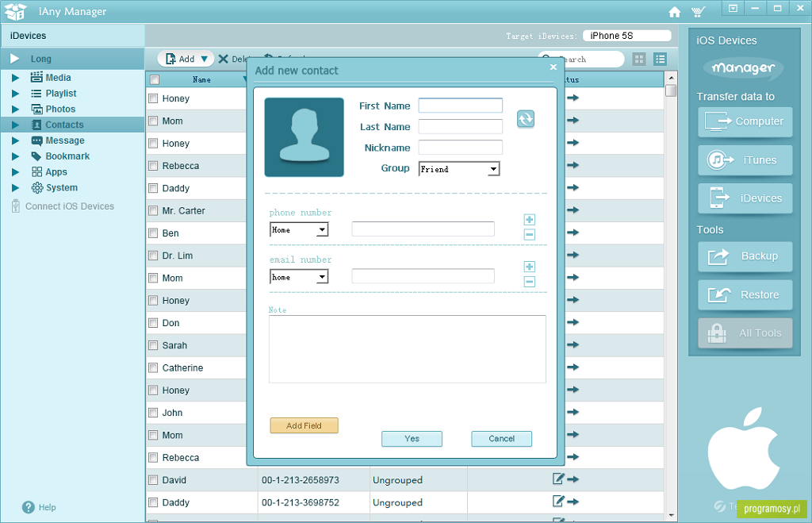This screenshot has width=812, height=523.
Task: Click the contact list scrollbar thumb
Action: tap(671, 90)
